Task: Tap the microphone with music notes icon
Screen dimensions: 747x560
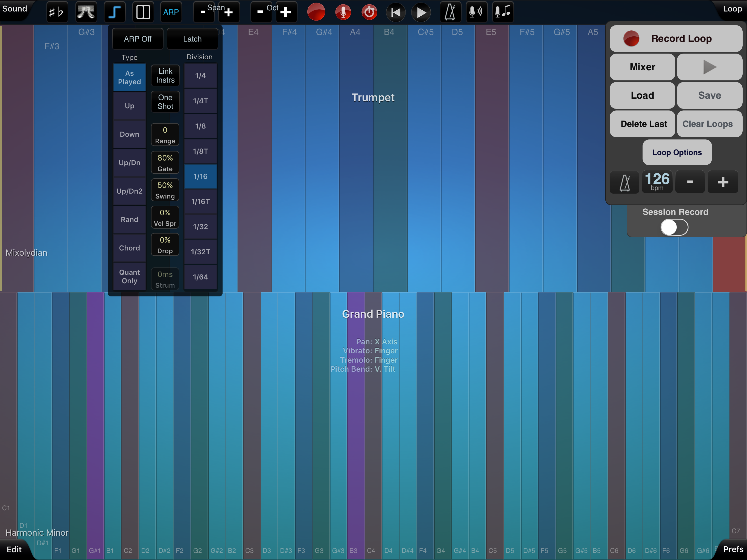Action: 503,12
